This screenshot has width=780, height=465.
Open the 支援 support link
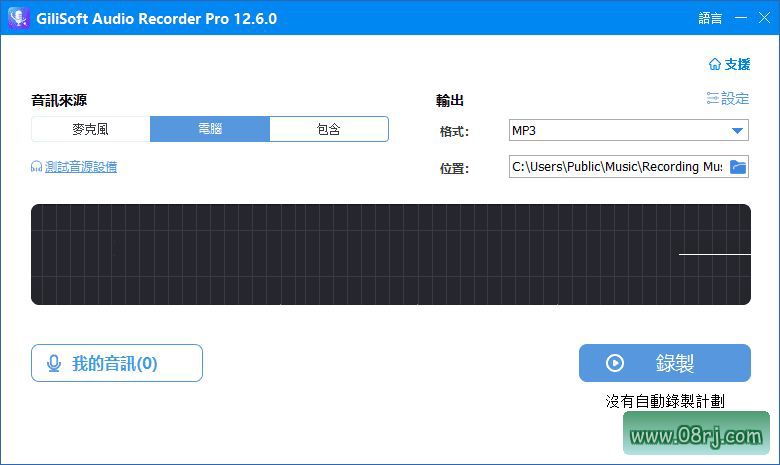click(729, 64)
